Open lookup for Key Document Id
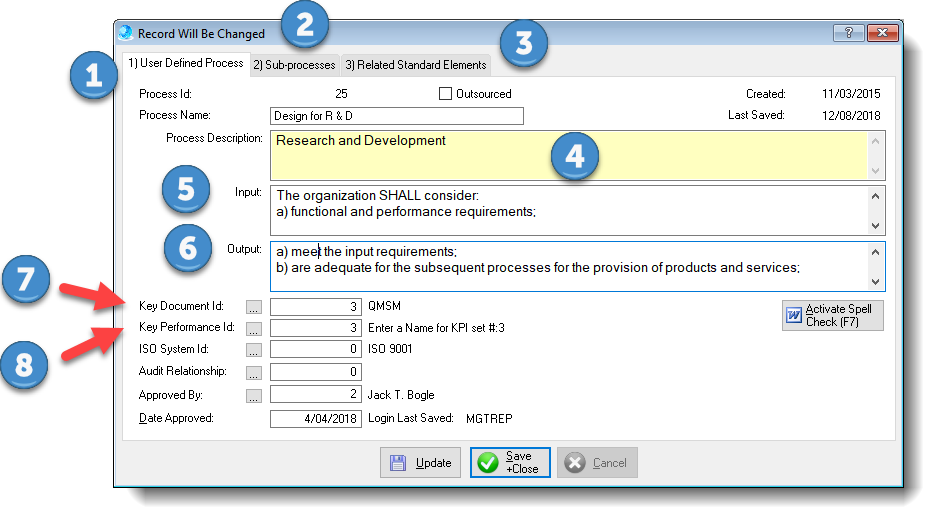The height and width of the screenshot is (521, 937). 254,306
